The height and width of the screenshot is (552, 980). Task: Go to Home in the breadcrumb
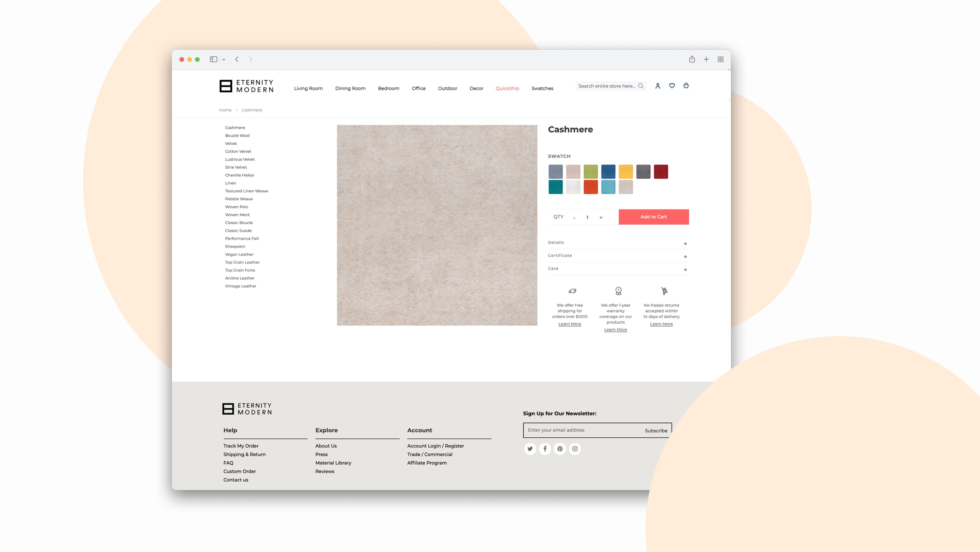click(x=225, y=110)
